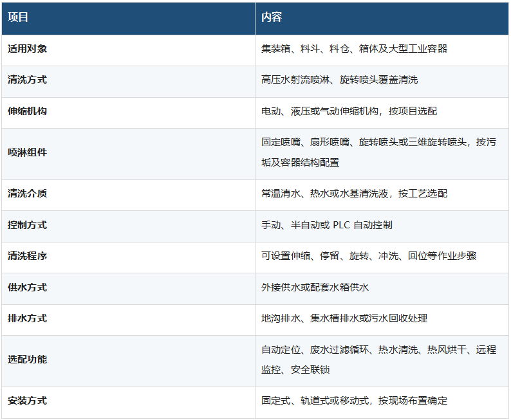Select the row label 安装方式
This screenshot has width=511, height=420.
pos(28,401)
